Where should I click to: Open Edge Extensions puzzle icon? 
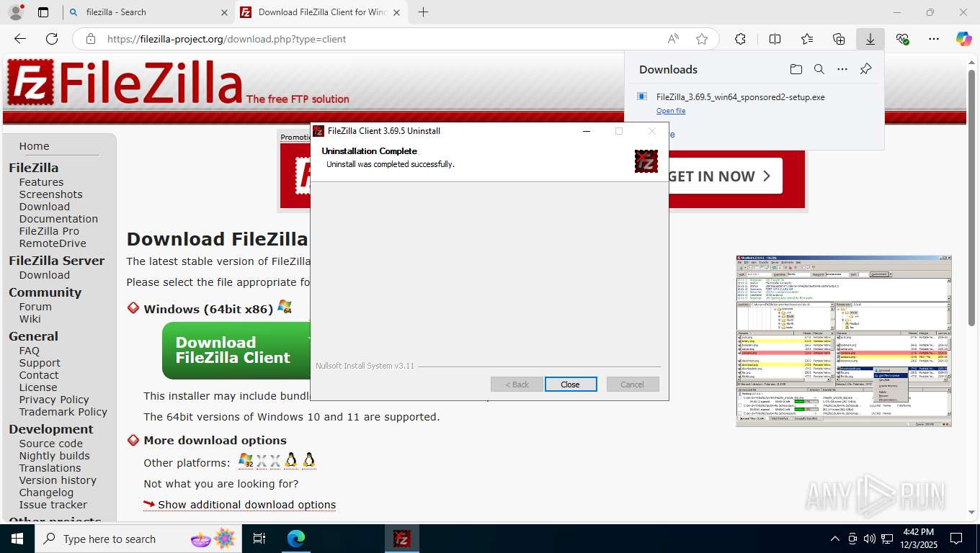pos(740,39)
